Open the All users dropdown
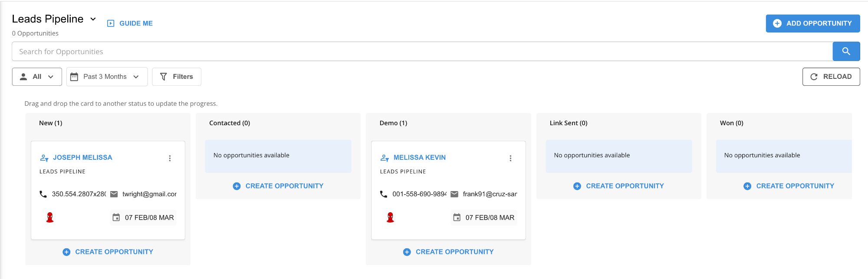Screen dimensions: 868x279 [x=37, y=77]
